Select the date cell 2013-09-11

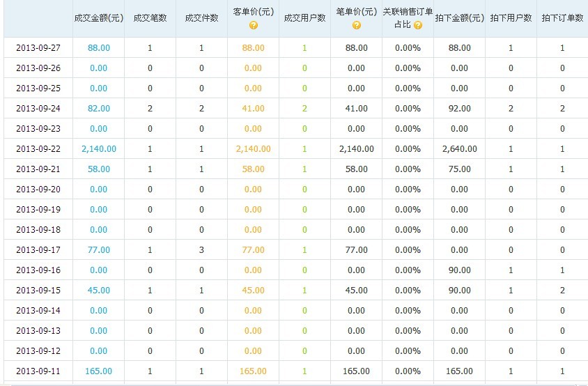pos(38,371)
